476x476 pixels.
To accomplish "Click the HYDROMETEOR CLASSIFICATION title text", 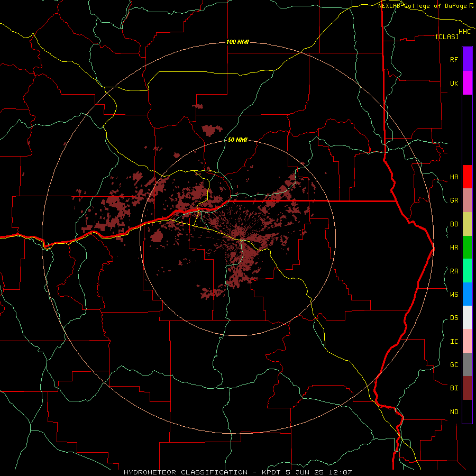I will pyautogui.click(x=186, y=472).
